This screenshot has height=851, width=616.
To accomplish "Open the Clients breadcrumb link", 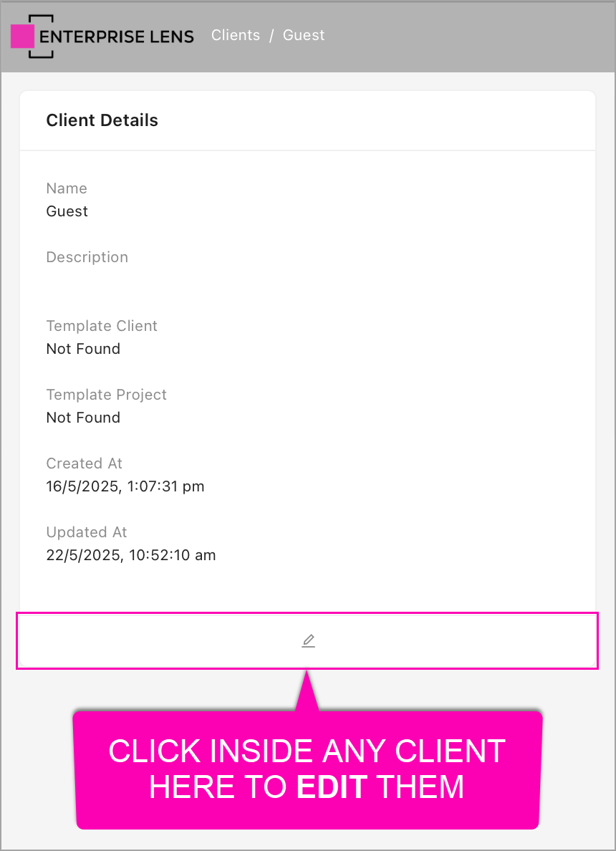I will 235,34.
